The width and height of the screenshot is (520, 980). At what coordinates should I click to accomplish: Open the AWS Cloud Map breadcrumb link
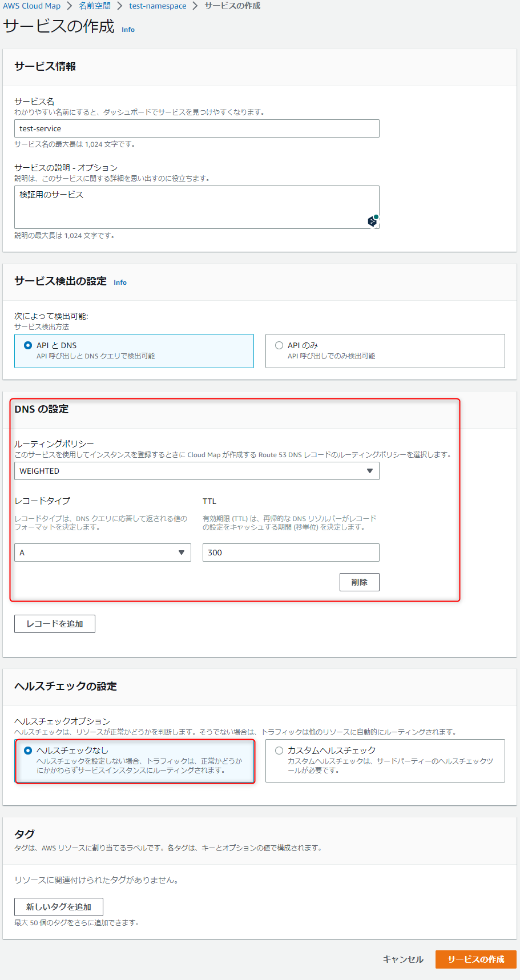31,6
